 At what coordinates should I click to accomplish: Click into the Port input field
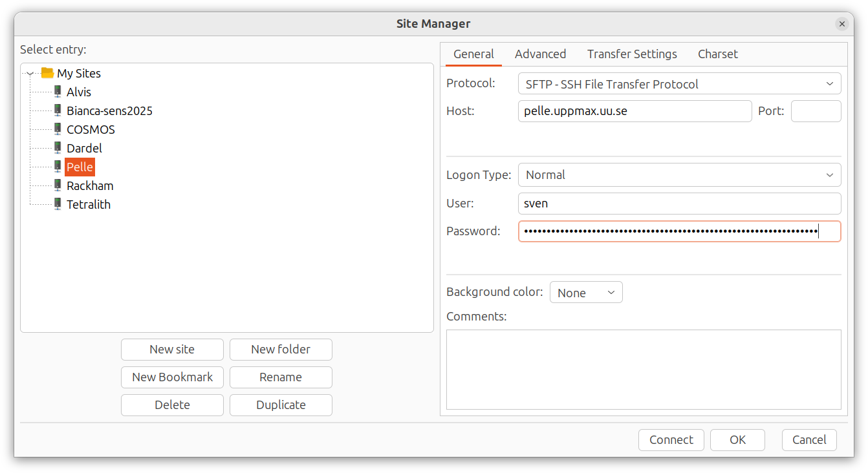pyautogui.click(x=816, y=111)
